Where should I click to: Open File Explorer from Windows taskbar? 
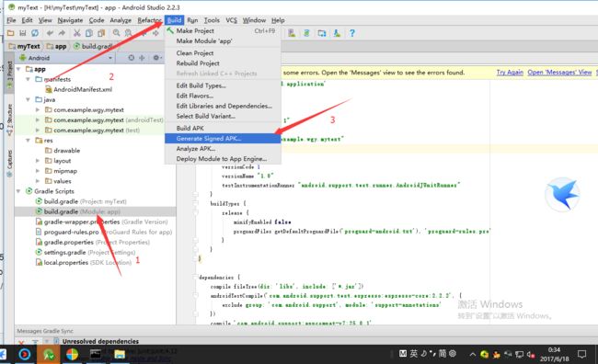120,354
